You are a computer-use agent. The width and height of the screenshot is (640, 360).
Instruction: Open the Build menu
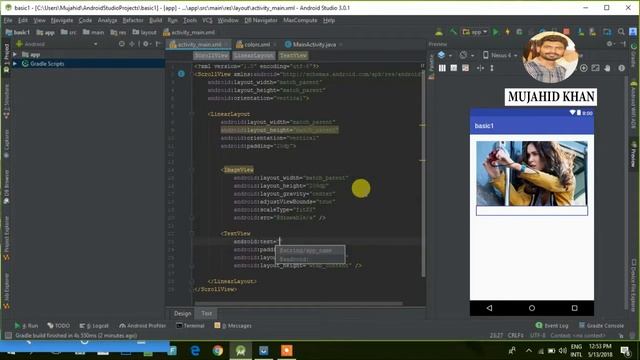[x=156, y=20]
